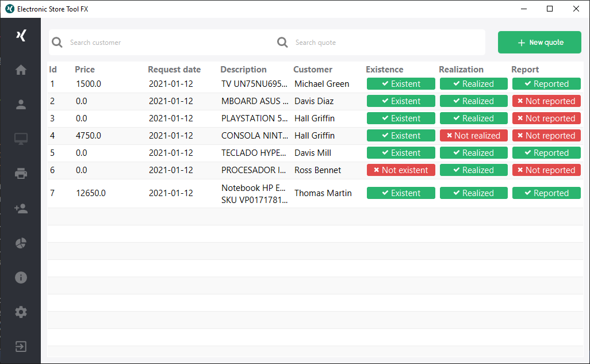Image resolution: width=590 pixels, height=364 pixels.
Task: Open the add-person icon in sidebar
Action: (x=21, y=208)
